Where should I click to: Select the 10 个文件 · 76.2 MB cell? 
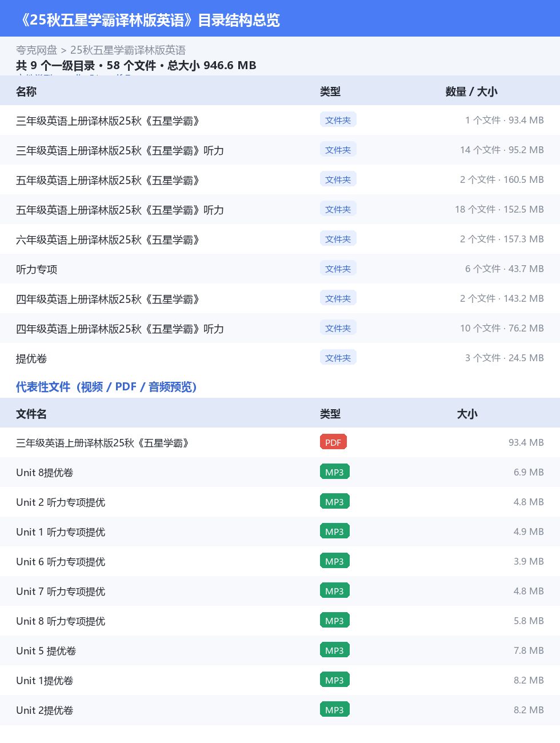point(502,328)
